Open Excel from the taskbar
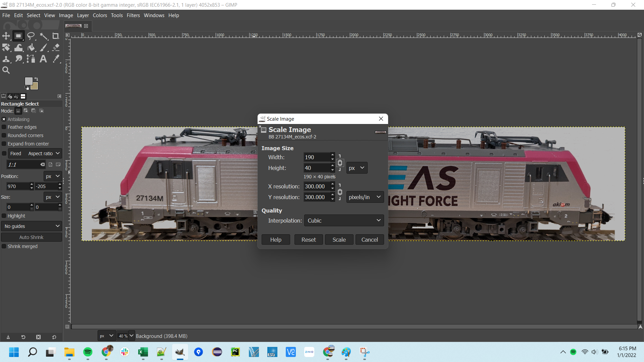The height and width of the screenshot is (362, 644). (143, 352)
